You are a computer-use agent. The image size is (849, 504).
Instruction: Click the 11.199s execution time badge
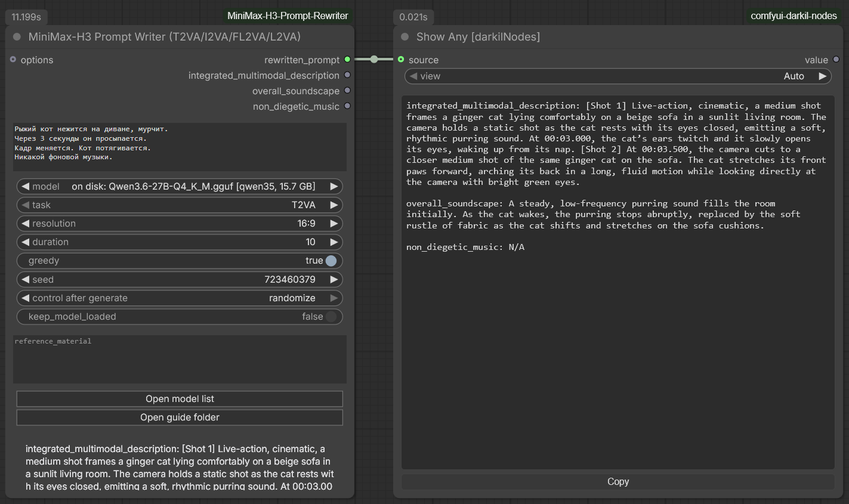pos(27,17)
